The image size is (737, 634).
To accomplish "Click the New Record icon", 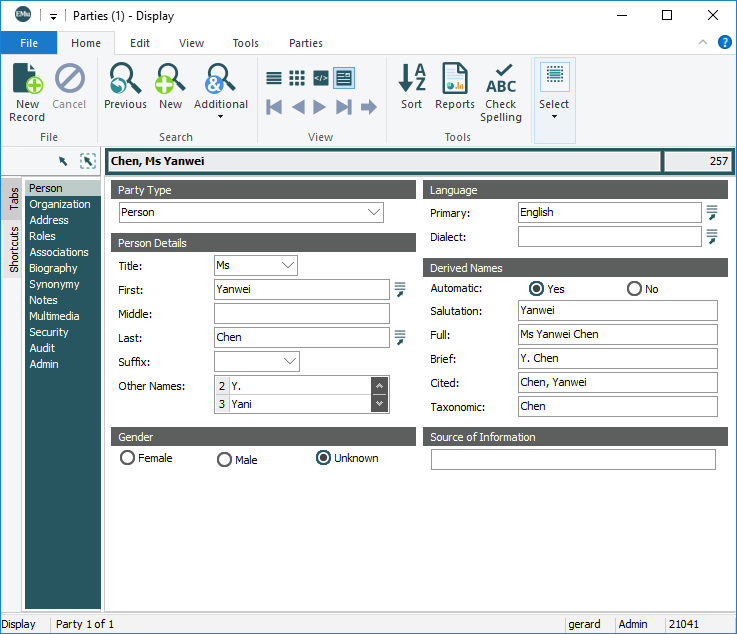I will pos(27,92).
